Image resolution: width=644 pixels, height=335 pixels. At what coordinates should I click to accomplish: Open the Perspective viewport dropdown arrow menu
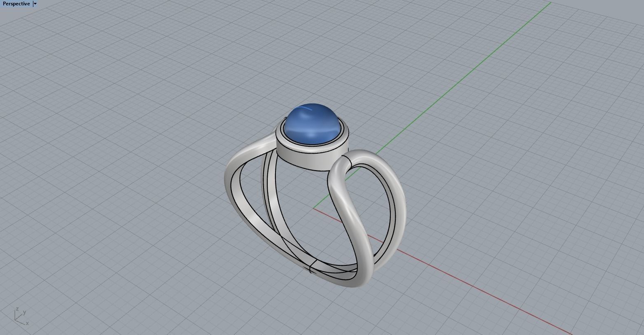click(x=35, y=4)
